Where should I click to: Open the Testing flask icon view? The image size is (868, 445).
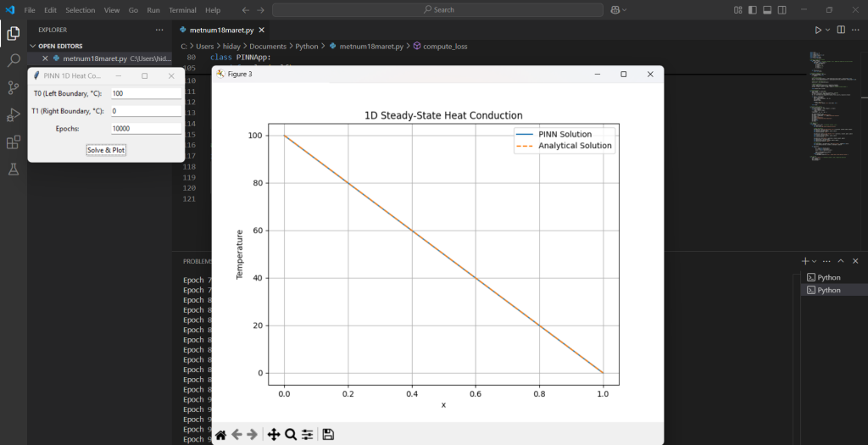coord(14,169)
